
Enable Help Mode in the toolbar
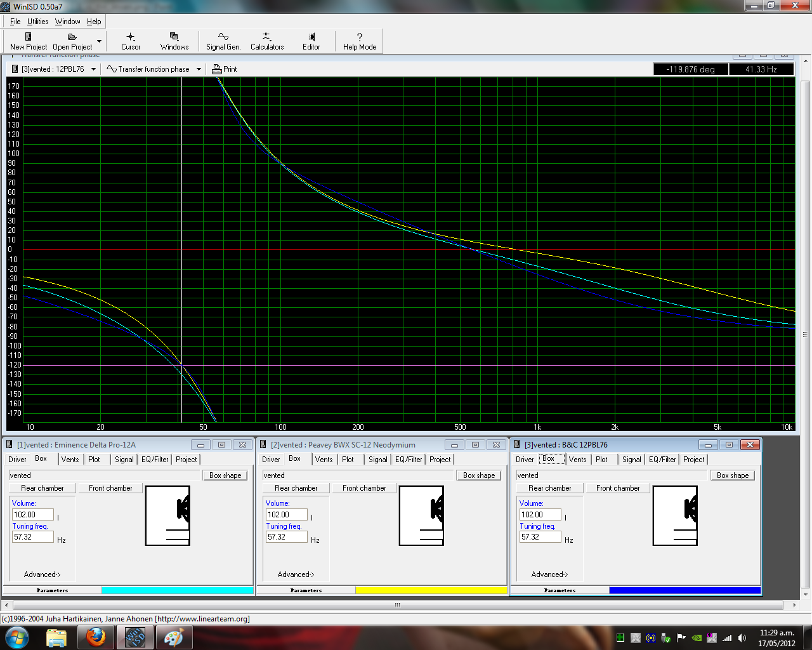click(x=360, y=41)
